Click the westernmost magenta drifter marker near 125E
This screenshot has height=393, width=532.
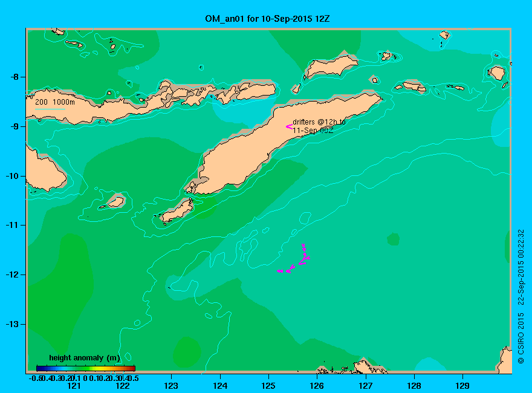tap(280, 271)
